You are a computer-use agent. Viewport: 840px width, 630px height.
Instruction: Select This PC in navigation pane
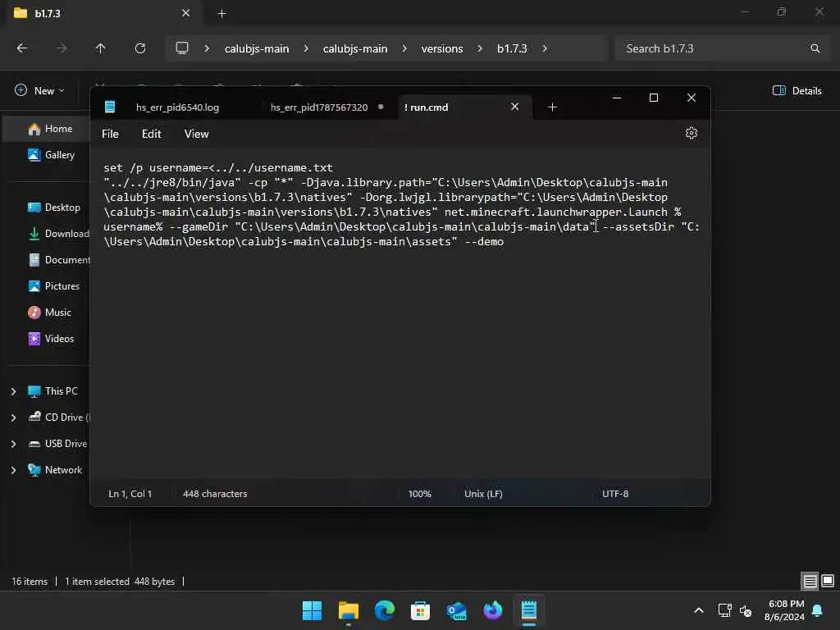pyautogui.click(x=52, y=391)
